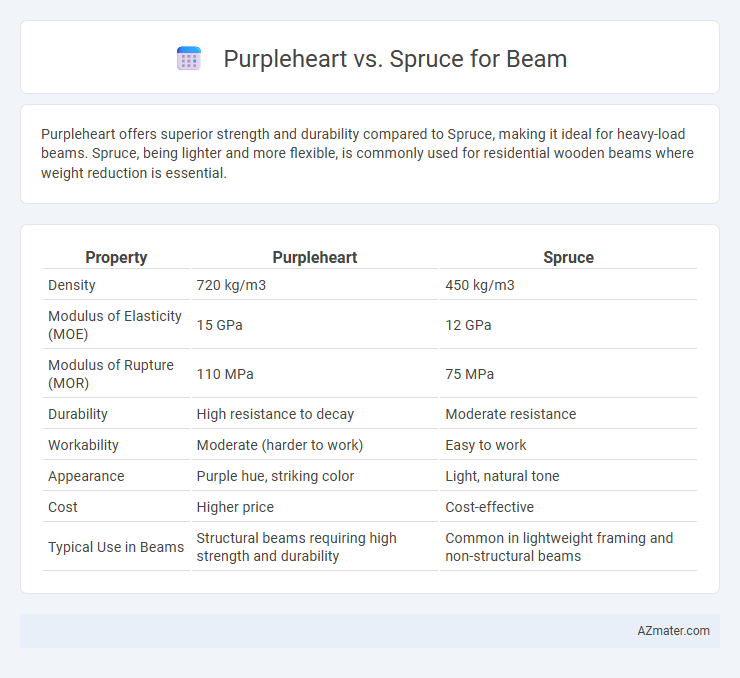The image size is (740, 678).
Task: Click the 'Appearance' row label
Action: click(x=86, y=476)
